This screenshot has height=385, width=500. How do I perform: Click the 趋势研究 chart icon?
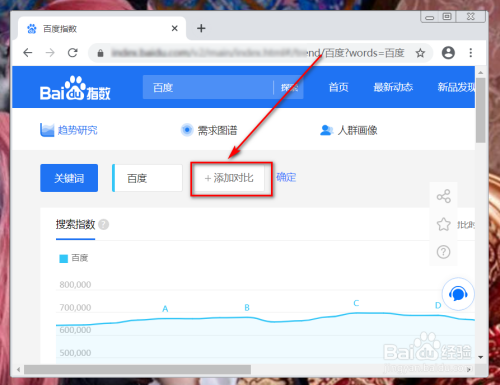[47, 130]
